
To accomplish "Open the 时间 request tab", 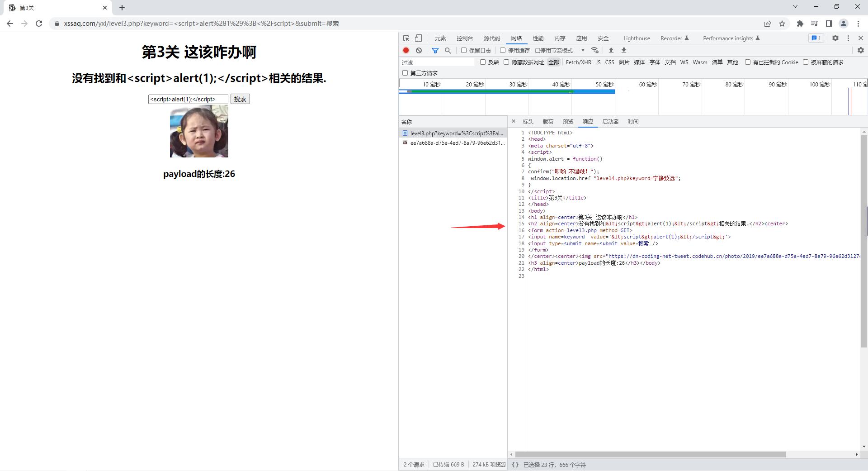I will tap(633, 121).
